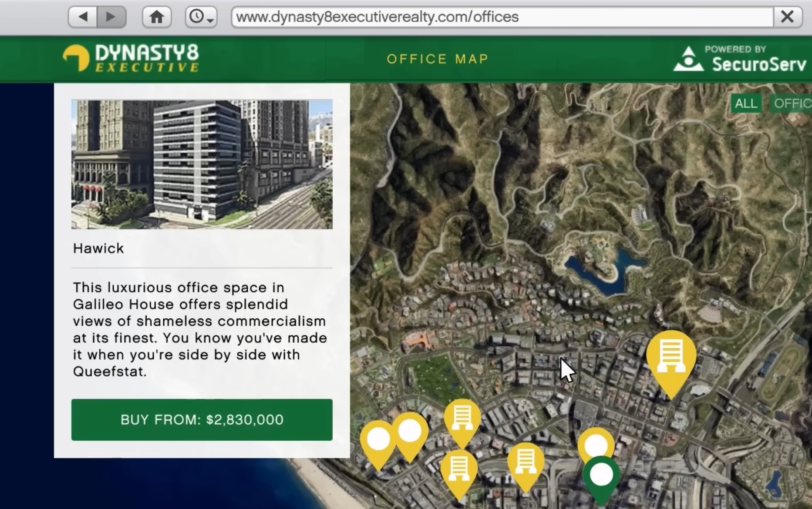Select the ALL filter on the map

(x=745, y=103)
